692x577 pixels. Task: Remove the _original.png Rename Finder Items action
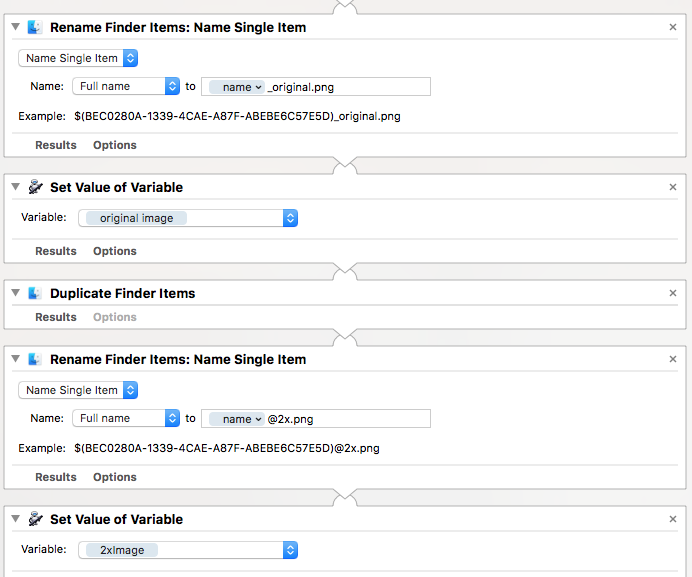pyautogui.click(x=673, y=27)
